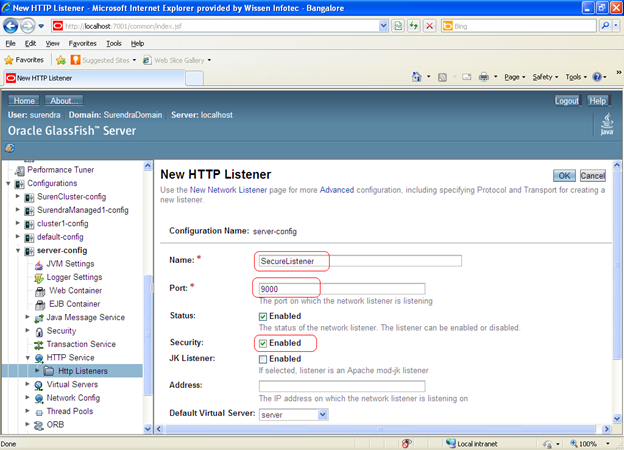
Task: Open the Help menu in menu bar
Action: pyautogui.click(x=137, y=43)
